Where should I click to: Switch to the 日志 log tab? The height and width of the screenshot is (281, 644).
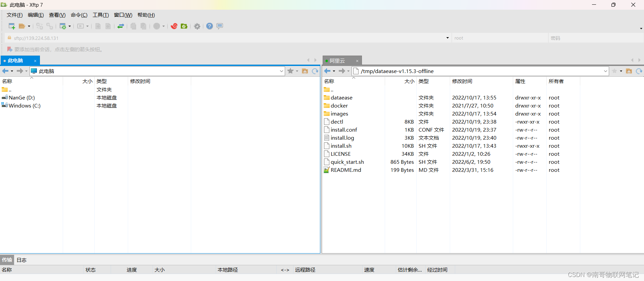point(21,260)
